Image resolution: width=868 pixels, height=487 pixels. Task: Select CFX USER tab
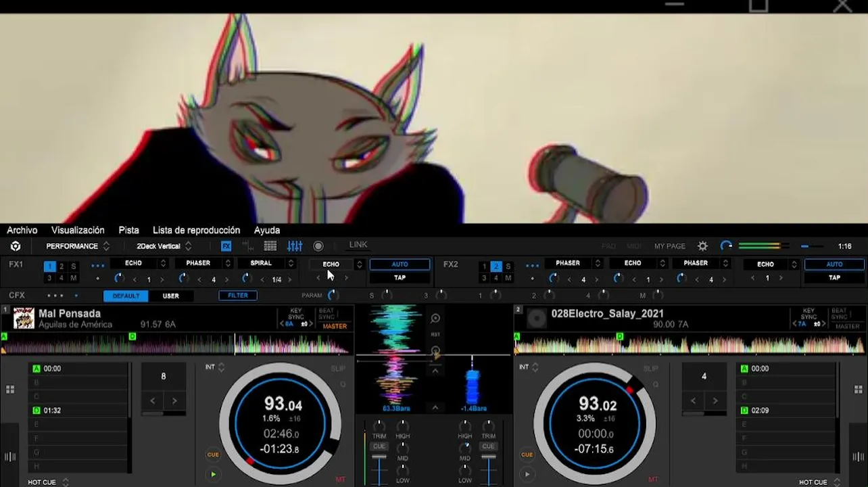pyautogui.click(x=171, y=296)
